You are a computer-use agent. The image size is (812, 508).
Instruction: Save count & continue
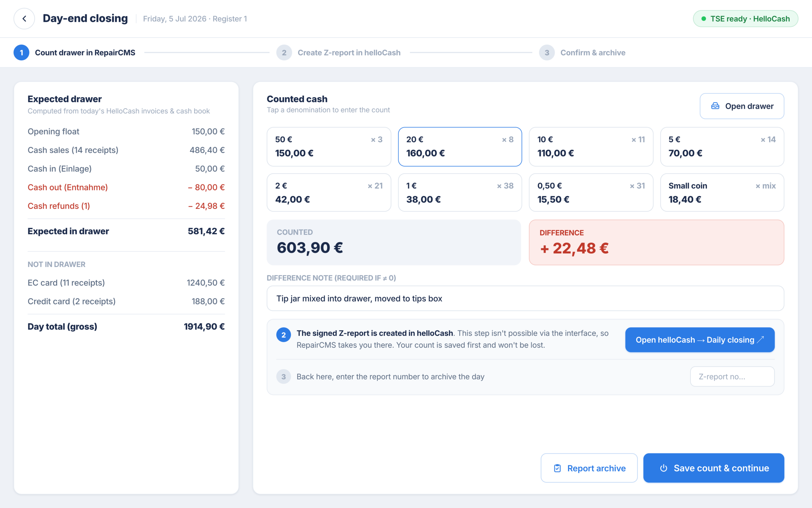click(713, 468)
